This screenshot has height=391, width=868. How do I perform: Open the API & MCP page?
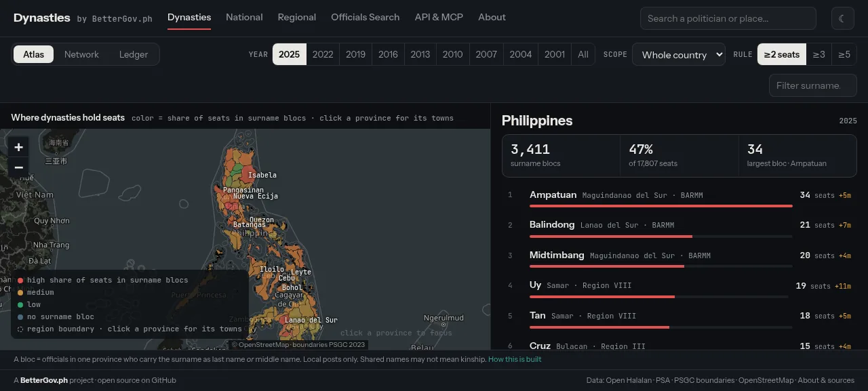tap(439, 17)
